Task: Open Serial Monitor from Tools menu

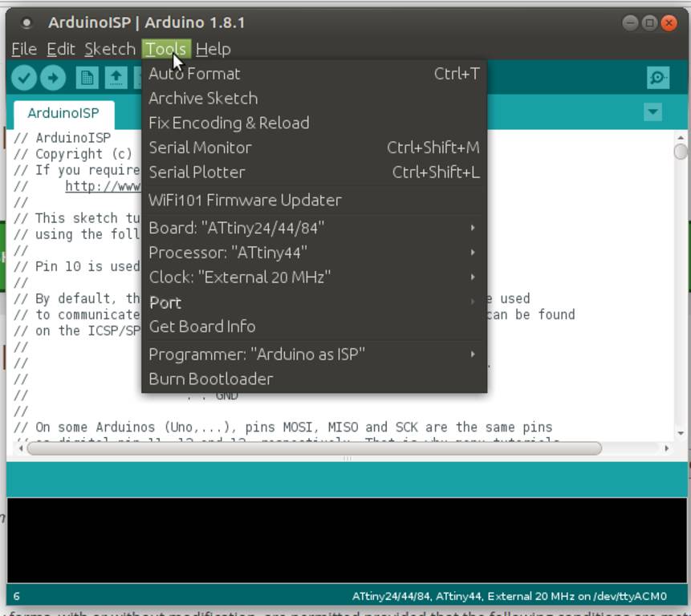Action: point(315,148)
